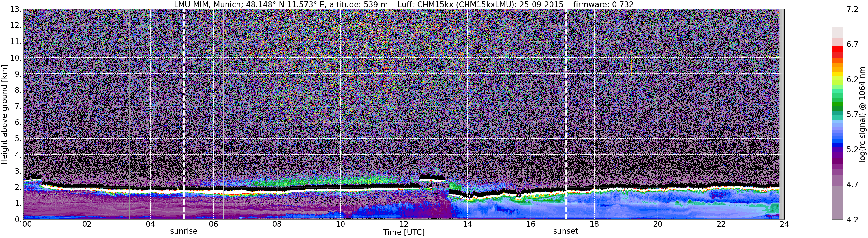Click the yellow segment of the colorbar
Image resolution: width=868 pixels, height=238 pixels.
(837, 75)
